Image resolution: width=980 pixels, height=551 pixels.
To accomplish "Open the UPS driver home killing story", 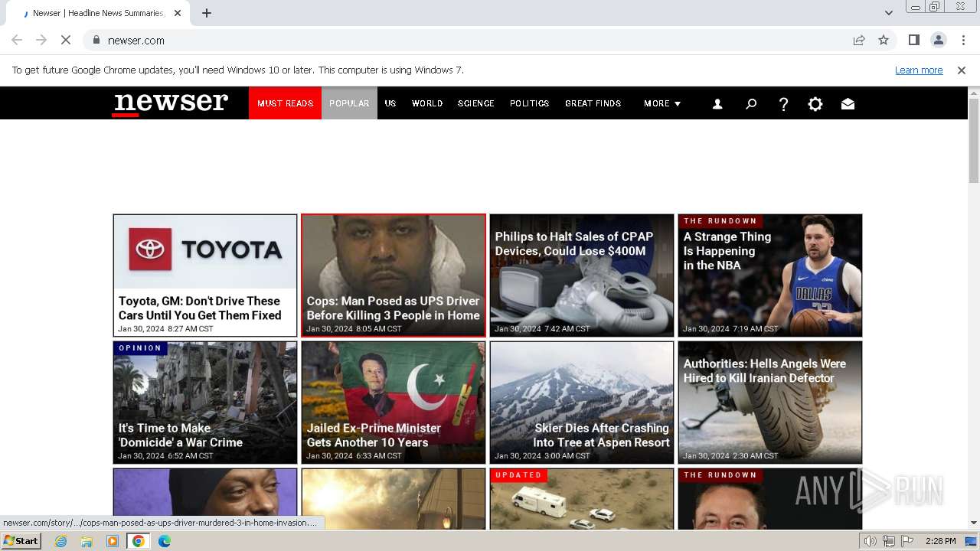I will (x=394, y=275).
